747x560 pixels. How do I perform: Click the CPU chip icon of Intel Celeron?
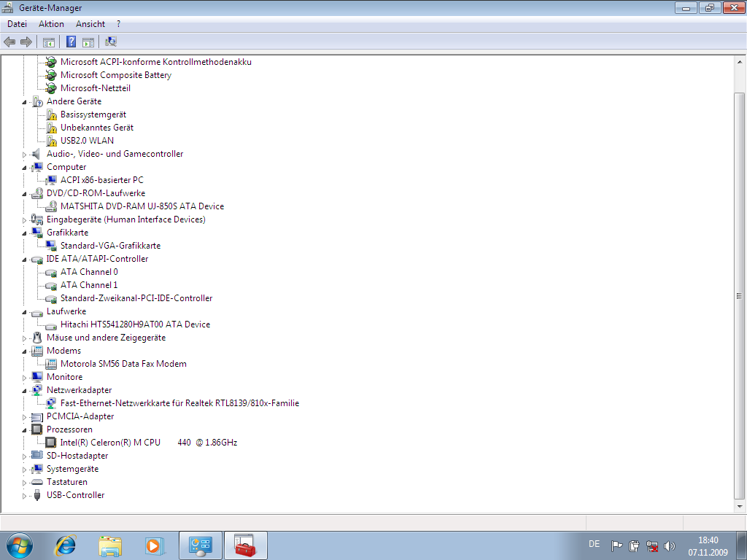tap(51, 443)
